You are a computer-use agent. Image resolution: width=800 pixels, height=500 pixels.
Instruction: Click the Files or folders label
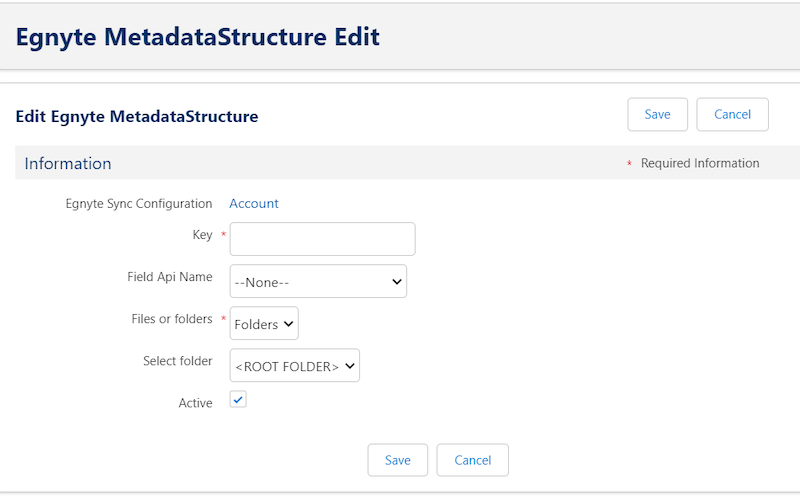click(x=172, y=319)
